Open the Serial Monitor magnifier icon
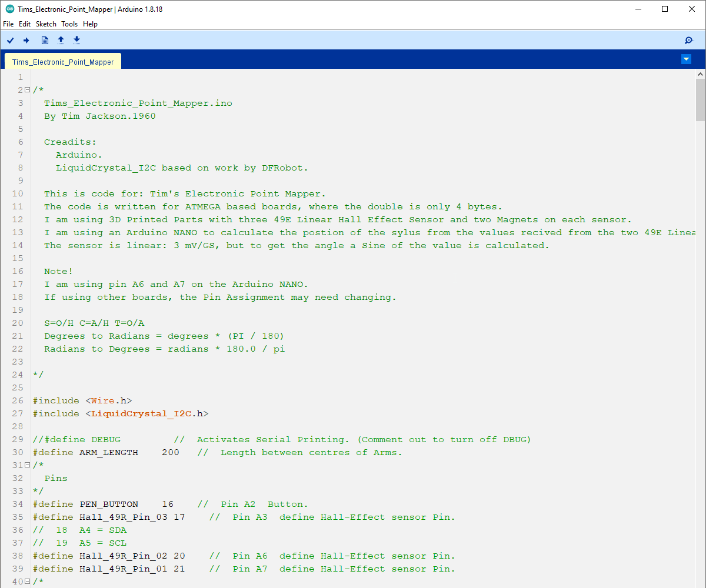 tap(688, 40)
